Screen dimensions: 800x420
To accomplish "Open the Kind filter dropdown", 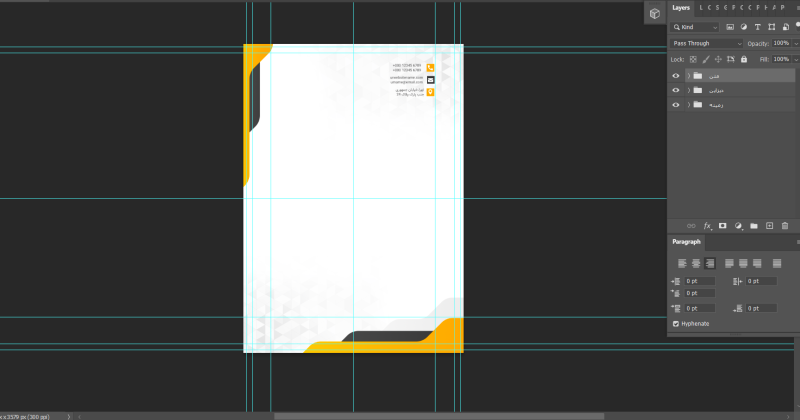I will pyautogui.click(x=696, y=27).
